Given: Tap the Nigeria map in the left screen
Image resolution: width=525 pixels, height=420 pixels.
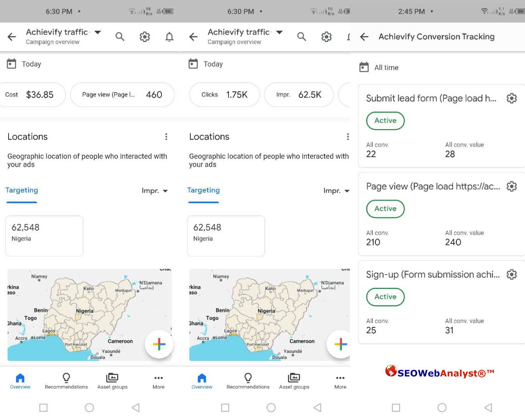Looking at the screenshot, I should point(90,315).
